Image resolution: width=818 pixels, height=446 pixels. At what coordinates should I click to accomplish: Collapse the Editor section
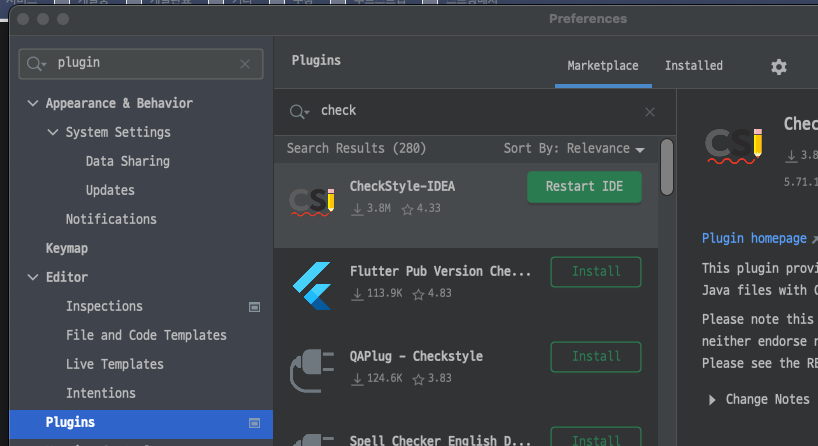click(x=32, y=277)
